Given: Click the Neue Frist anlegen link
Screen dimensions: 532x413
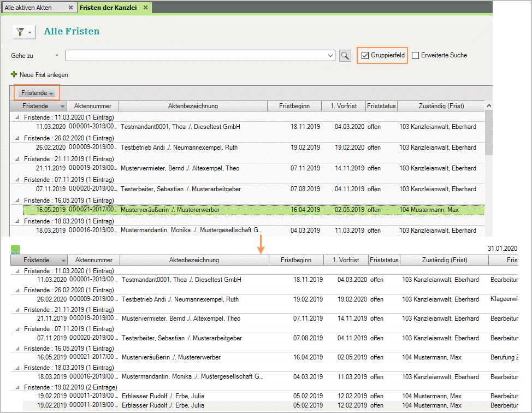Looking at the screenshot, I should click(x=44, y=75).
